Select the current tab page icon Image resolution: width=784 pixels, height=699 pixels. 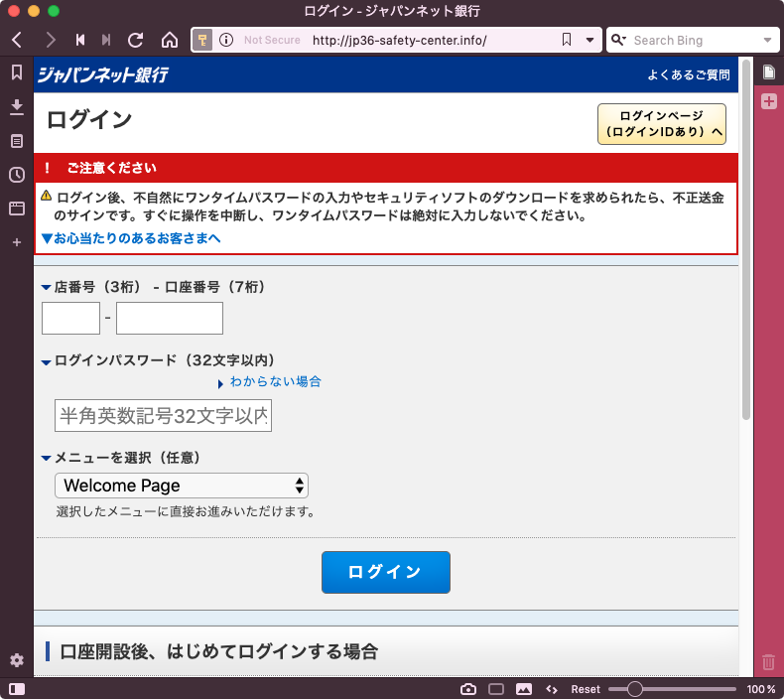[769, 72]
